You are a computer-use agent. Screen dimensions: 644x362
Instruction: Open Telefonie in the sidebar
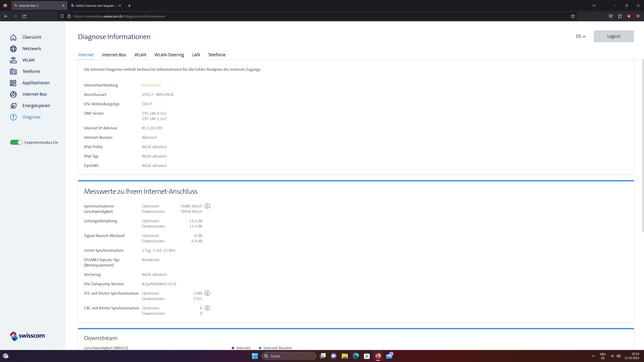tap(31, 71)
